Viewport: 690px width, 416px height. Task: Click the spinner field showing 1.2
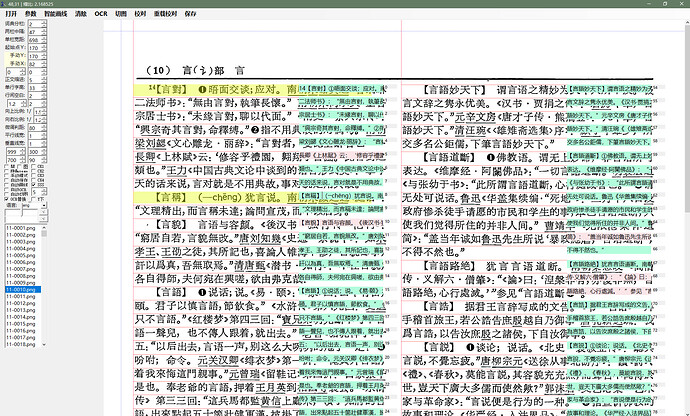16,104
